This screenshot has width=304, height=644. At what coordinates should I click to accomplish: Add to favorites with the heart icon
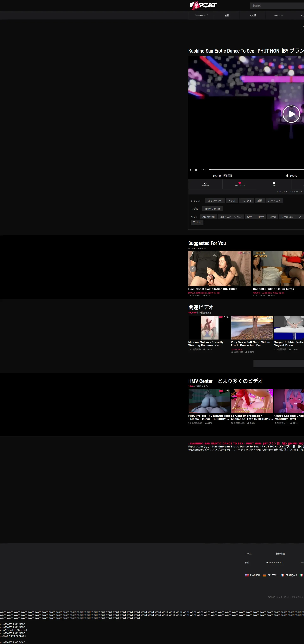click(240, 183)
